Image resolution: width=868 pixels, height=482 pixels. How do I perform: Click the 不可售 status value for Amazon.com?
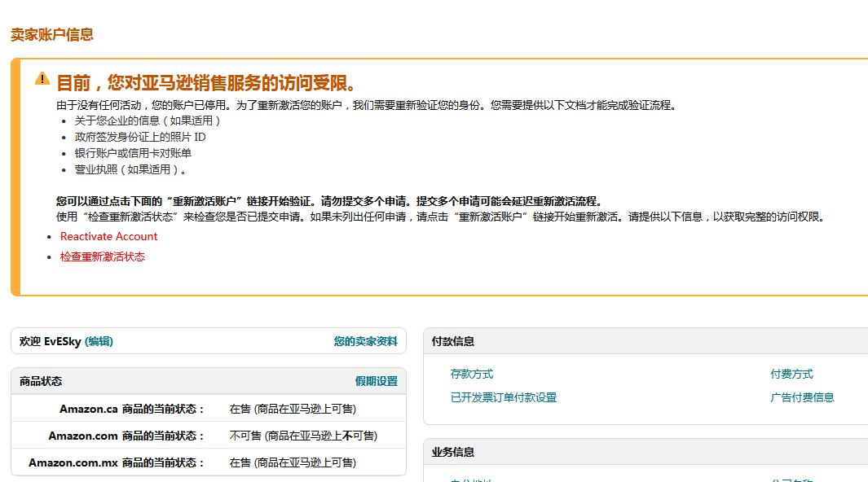303,436
